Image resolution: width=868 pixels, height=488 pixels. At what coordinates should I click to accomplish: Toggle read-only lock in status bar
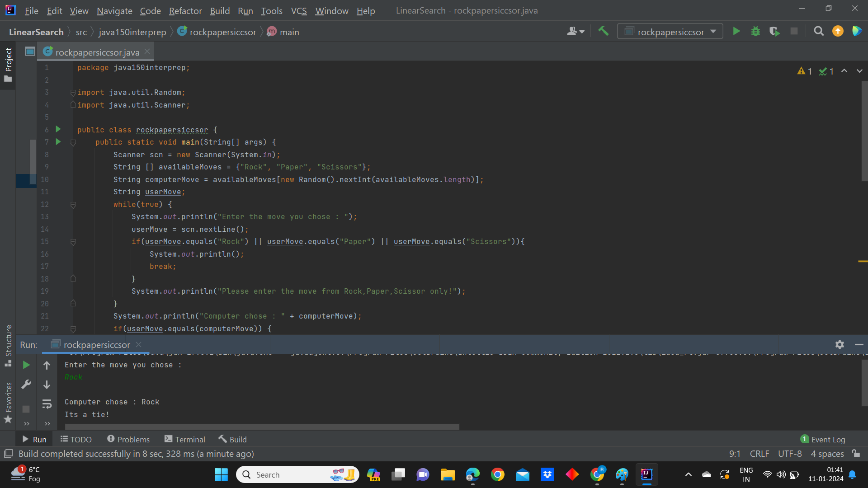click(856, 454)
